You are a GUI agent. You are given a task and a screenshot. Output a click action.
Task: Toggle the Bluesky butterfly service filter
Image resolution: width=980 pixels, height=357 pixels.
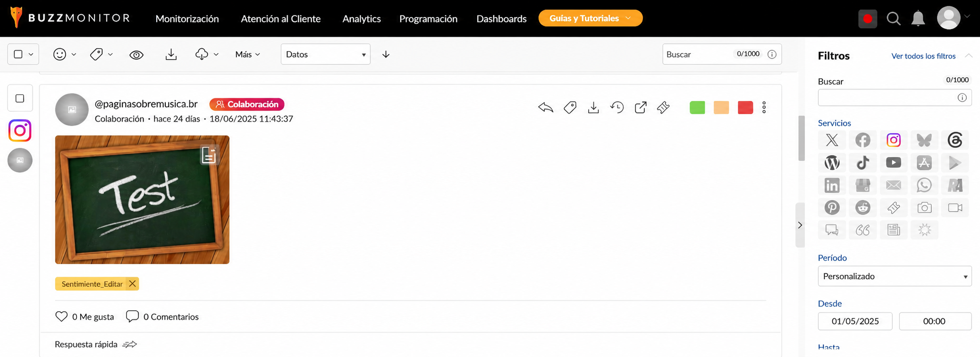924,140
